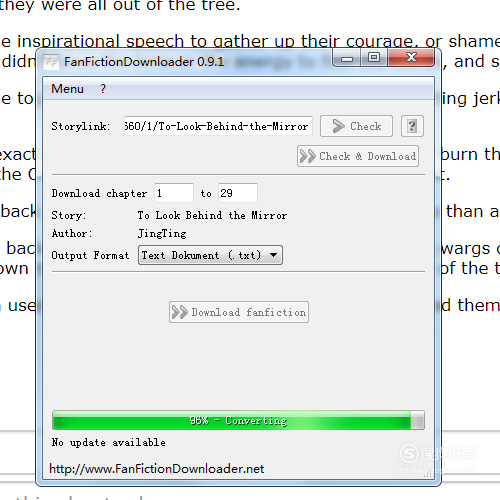The image size is (500, 500).
Task: Click the Output Format label
Action: click(90, 255)
